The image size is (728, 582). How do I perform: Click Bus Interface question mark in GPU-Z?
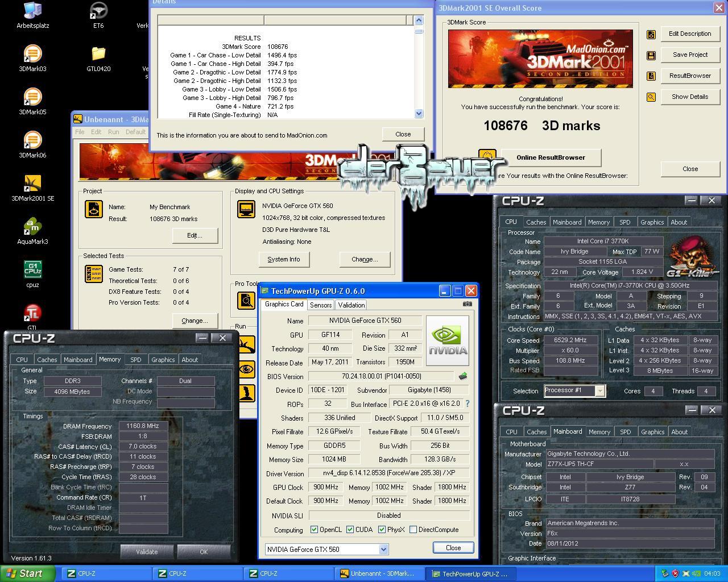click(x=468, y=404)
